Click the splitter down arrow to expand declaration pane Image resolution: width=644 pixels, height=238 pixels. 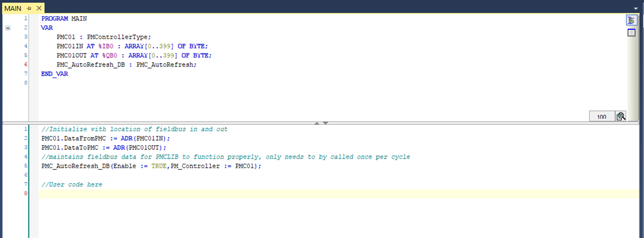[x=325, y=123]
